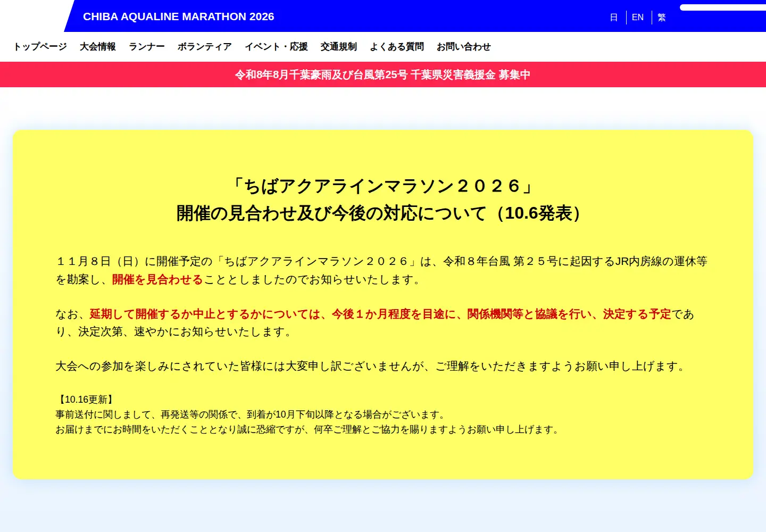The width and height of the screenshot is (766, 532).
Task: Switch language to Japanese (日)
Action: (613, 18)
